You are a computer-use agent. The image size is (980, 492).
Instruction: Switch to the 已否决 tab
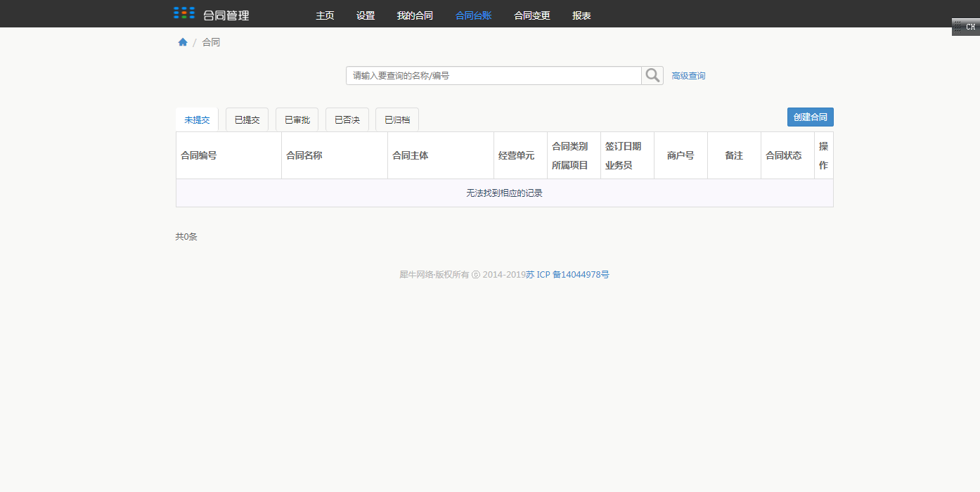pos(347,120)
